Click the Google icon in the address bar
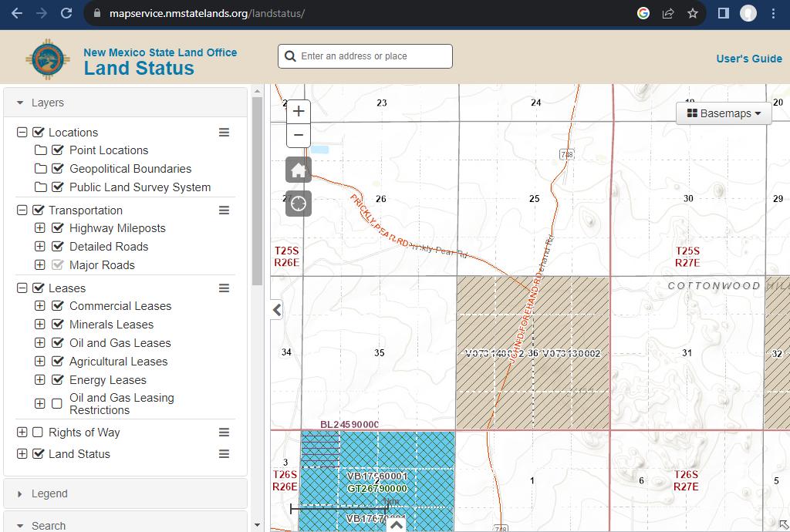Screen dimensions: 790x532 (643, 13)
